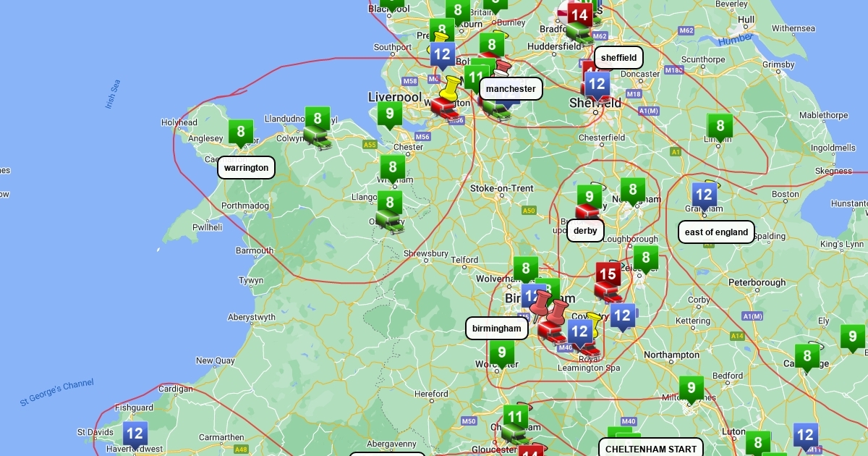Select the green 8 marker on Anglesey
This screenshot has width=868, height=456.
241,132
